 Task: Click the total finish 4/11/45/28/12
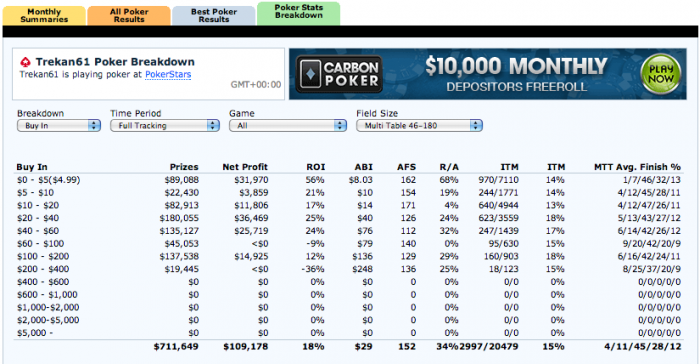pyautogui.click(x=643, y=347)
